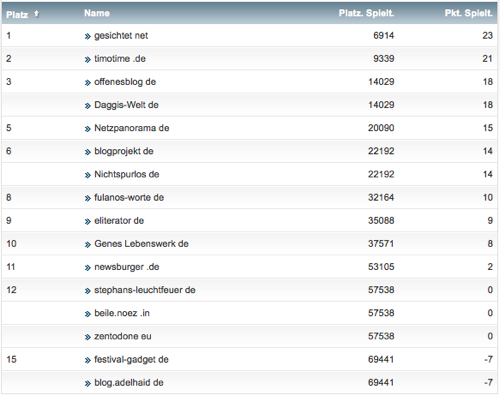Open the blogprojekt de link
Image resolution: width=500 pixels, height=396 pixels.
coord(124,151)
